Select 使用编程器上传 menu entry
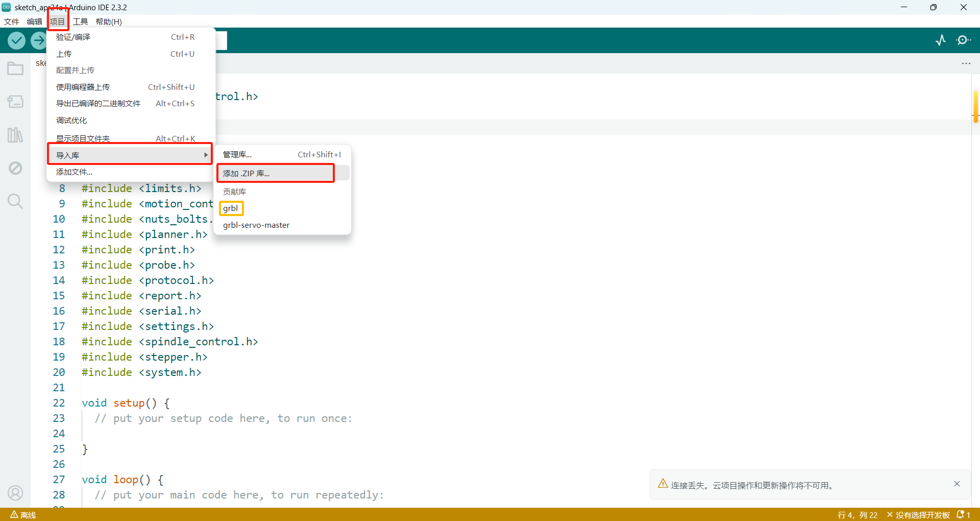This screenshot has width=980, height=521. point(131,87)
